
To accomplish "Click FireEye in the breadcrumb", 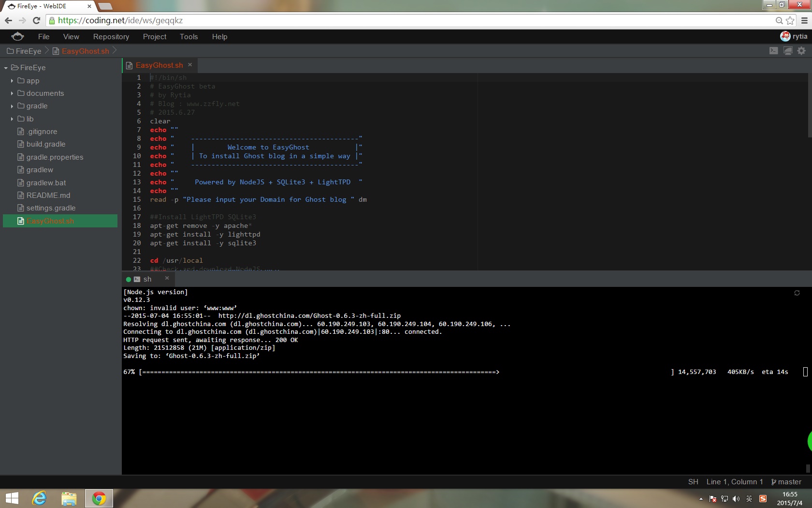I will pos(24,51).
